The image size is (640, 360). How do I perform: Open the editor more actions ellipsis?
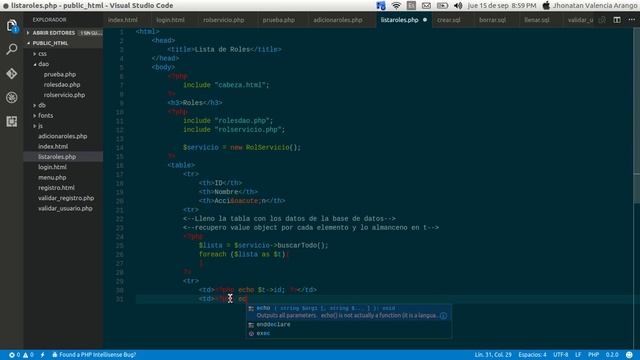pyautogui.click(x=631, y=20)
